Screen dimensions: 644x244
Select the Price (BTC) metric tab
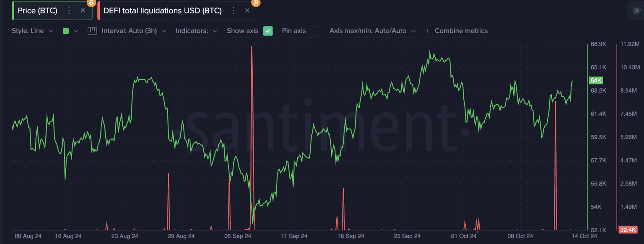coord(37,11)
